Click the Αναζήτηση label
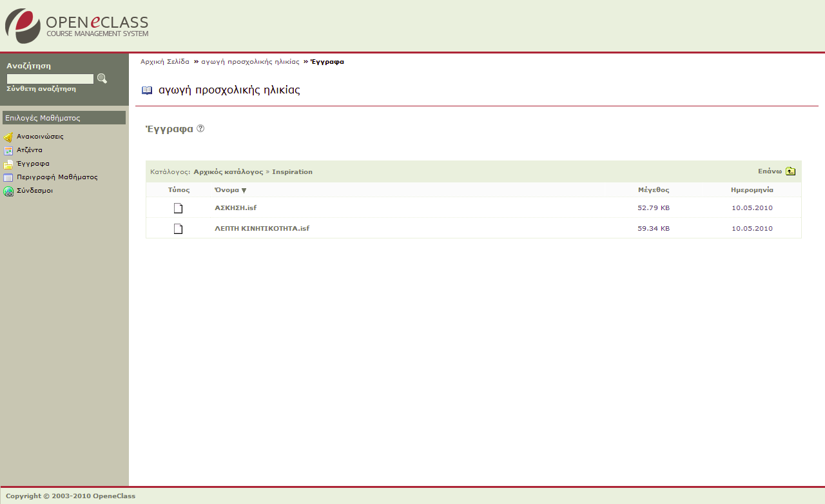825x504 pixels. coord(28,66)
